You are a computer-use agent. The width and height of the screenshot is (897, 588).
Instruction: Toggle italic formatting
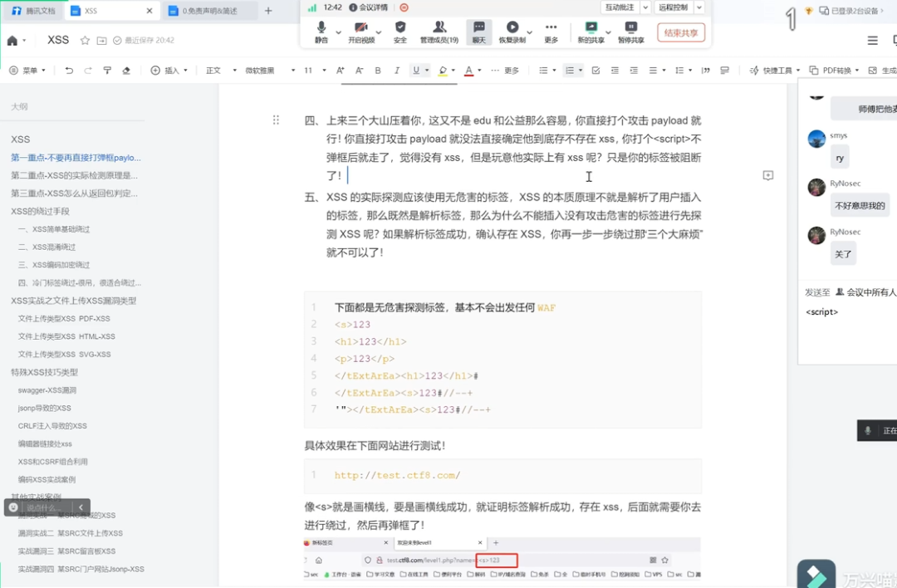[x=396, y=71]
